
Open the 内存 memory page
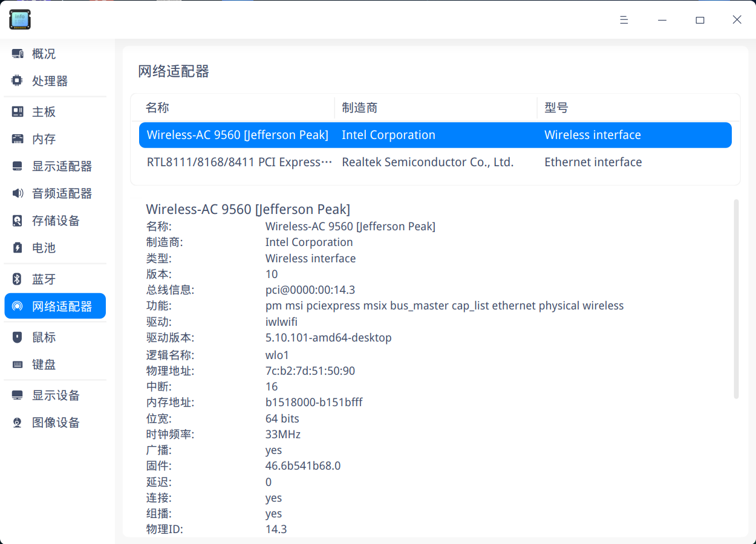click(x=55, y=139)
